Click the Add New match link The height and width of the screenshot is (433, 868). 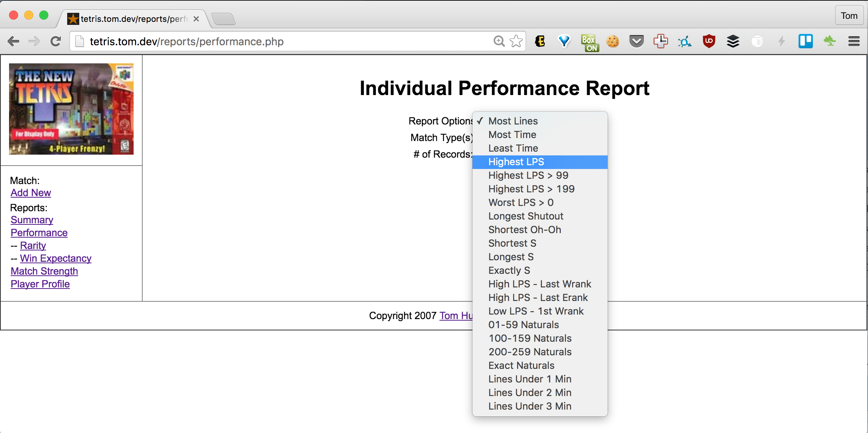coord(31,193)
